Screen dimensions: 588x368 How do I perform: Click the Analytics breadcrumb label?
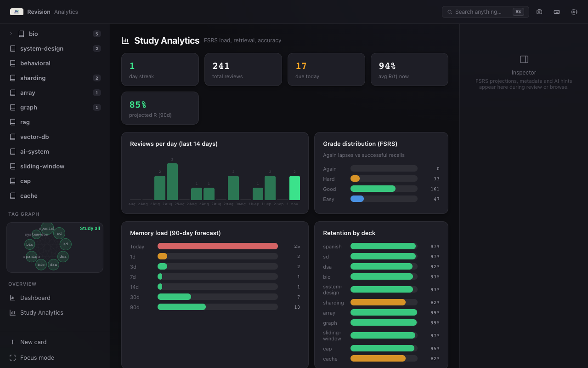click(66, 12)
